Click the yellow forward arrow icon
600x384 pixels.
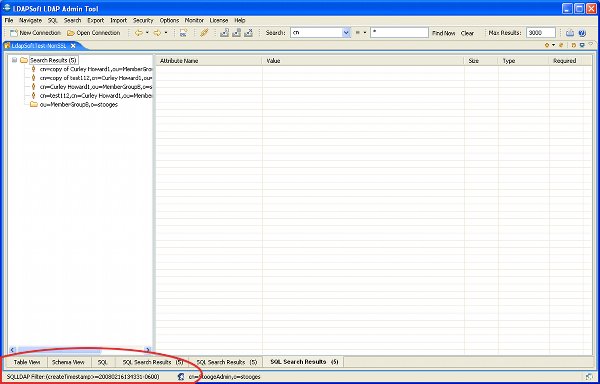pos(157,33)
